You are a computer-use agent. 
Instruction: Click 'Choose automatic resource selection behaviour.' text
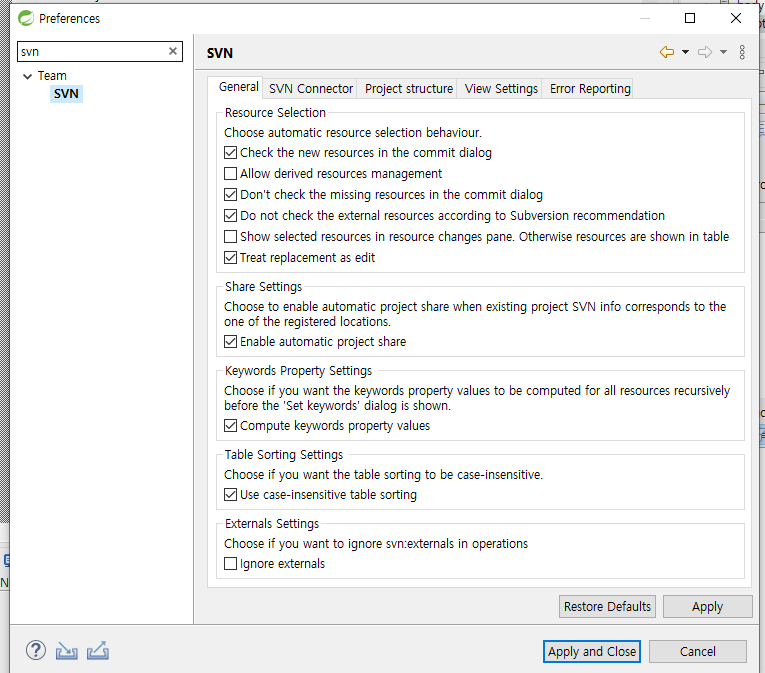tap(353, 133)
